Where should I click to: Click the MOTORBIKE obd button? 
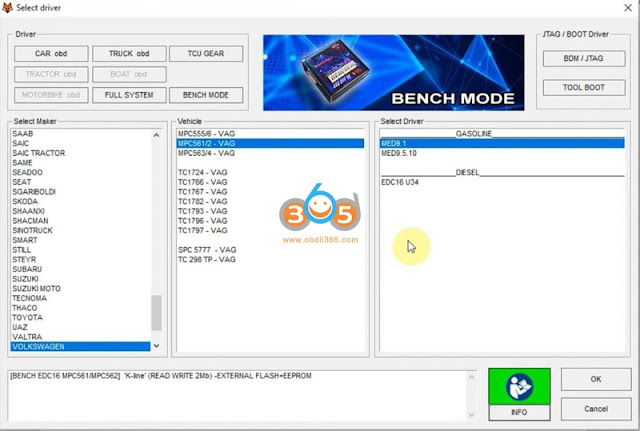pos(51,95)
